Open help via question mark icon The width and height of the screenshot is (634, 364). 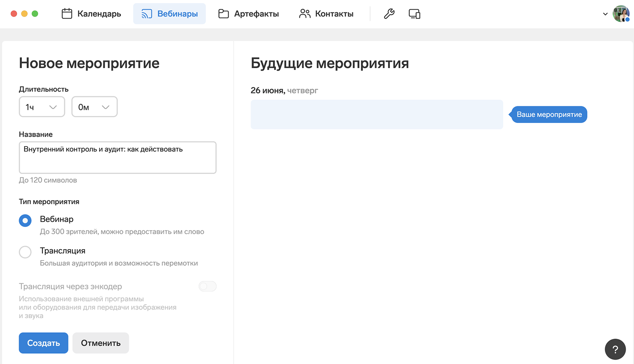click(x=615, y=349)
